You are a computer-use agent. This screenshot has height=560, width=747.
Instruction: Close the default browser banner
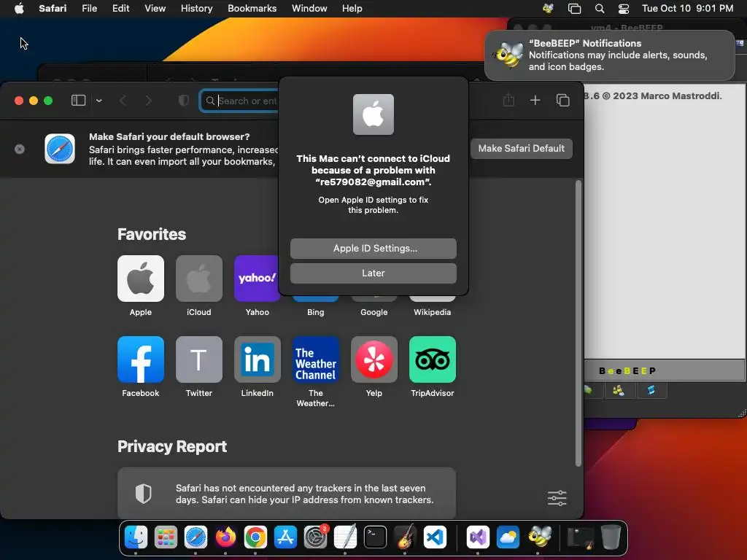(20, 149)
